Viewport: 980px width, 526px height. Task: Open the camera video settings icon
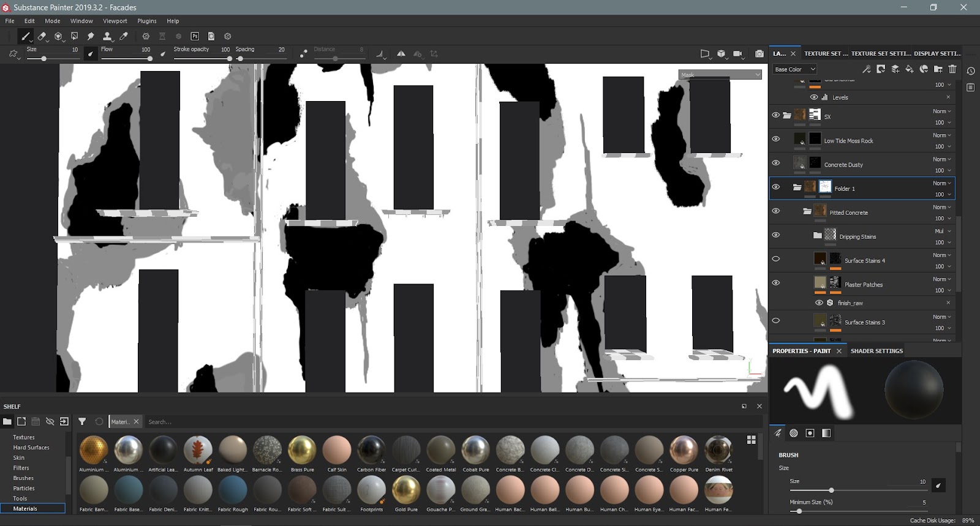click(738, 54)
